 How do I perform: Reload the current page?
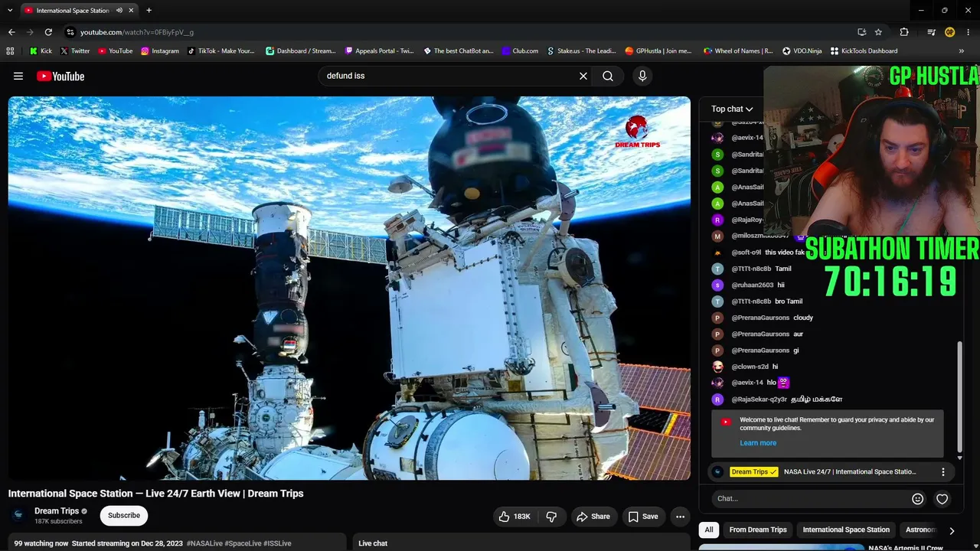click(48, 32)
